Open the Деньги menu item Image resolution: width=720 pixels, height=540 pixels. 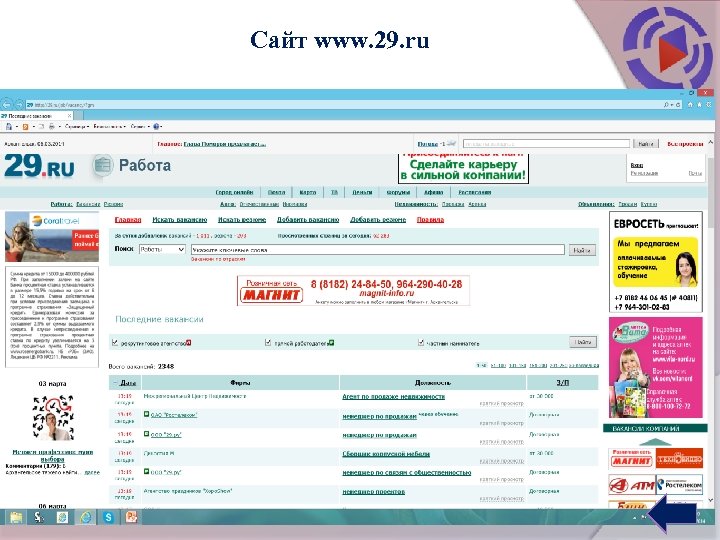pyautogui.click(x=362, y=192)
